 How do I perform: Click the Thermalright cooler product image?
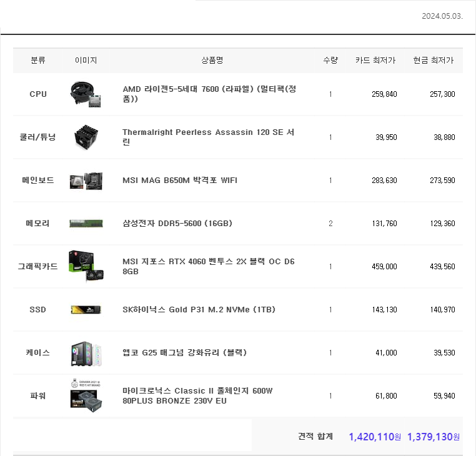(x=86, y=137)
